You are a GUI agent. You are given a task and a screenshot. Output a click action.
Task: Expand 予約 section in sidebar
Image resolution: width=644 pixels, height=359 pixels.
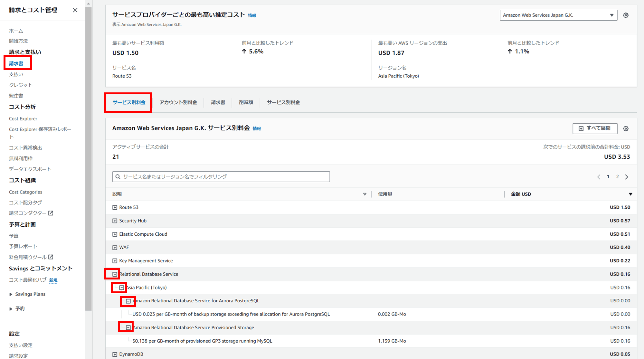(x=11, y=308)
